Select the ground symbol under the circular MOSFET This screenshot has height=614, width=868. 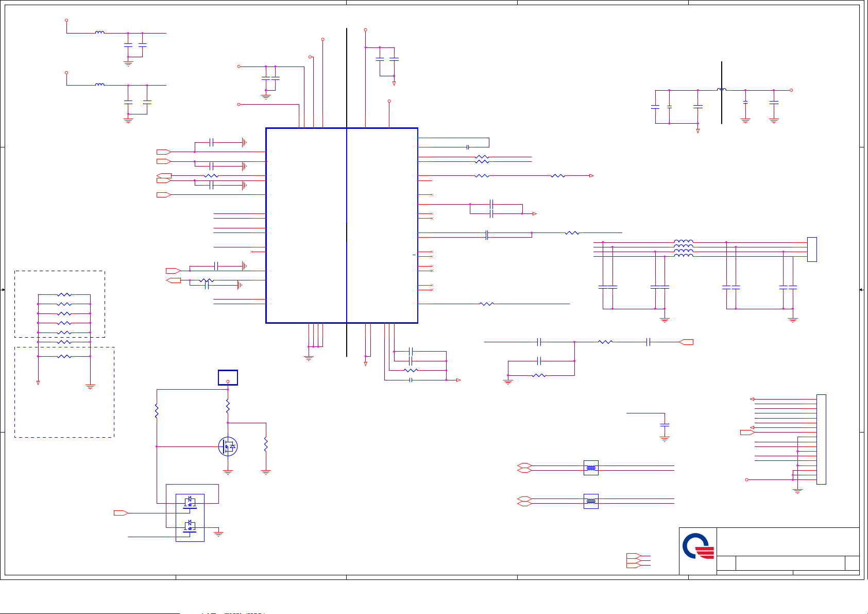pos(228,472)
